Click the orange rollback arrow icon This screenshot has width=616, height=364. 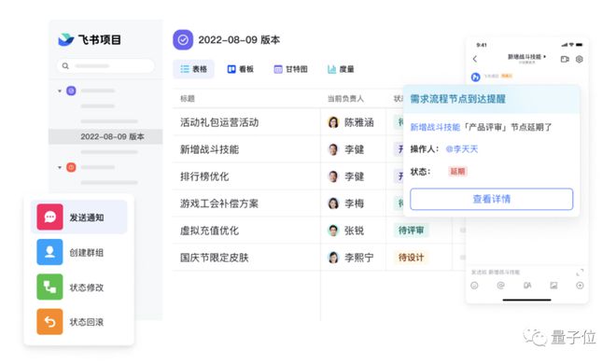(49, 322)
